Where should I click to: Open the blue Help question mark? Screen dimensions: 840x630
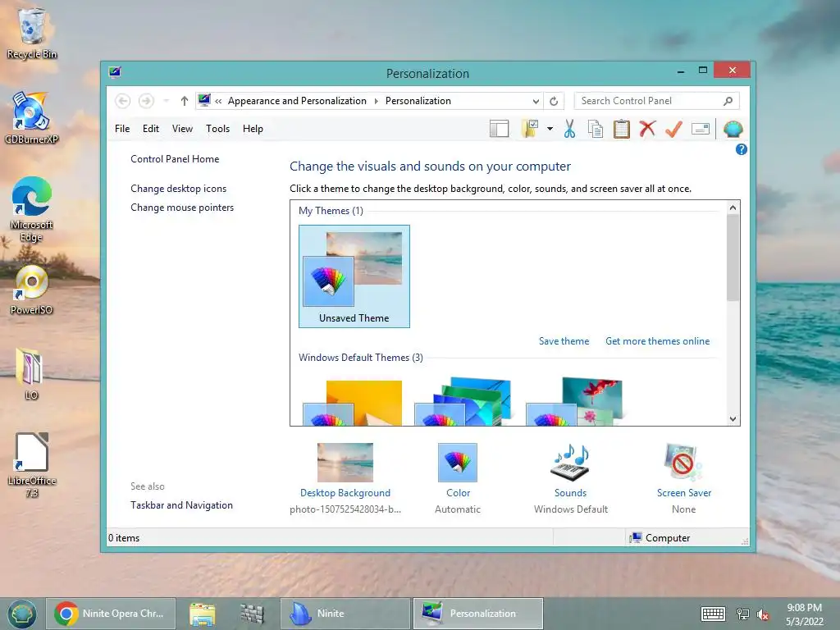[x=741, y=149]
